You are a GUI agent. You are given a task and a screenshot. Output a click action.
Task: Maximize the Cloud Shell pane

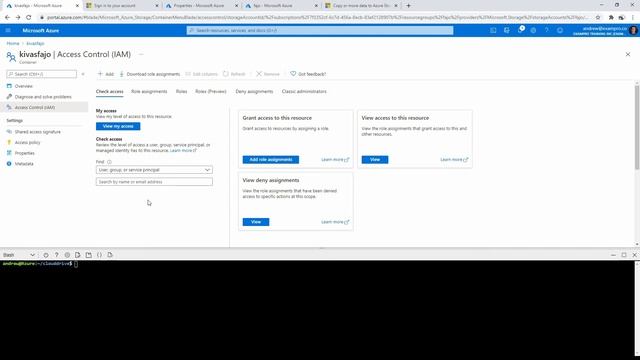[x=624, y=255]
